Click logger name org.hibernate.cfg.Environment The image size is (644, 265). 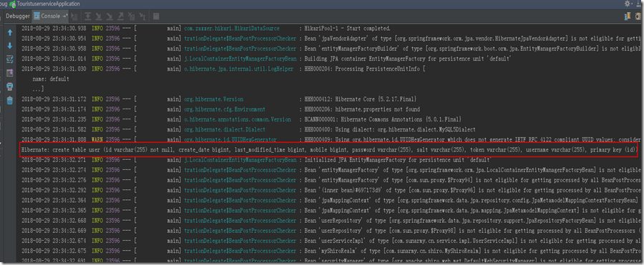click(x=225, y=109)
